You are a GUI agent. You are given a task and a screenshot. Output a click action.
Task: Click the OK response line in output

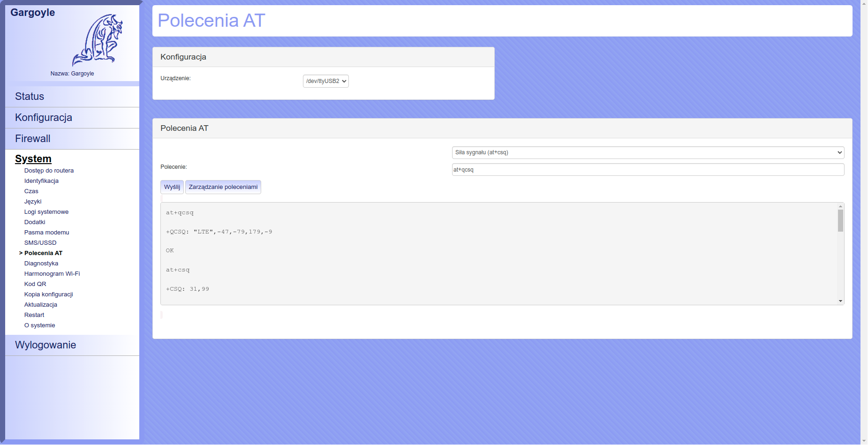pos(170,250)
